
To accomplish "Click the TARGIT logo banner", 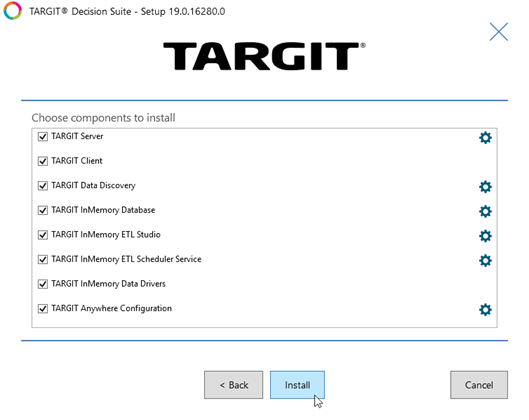I will click(x=264, y=56).
